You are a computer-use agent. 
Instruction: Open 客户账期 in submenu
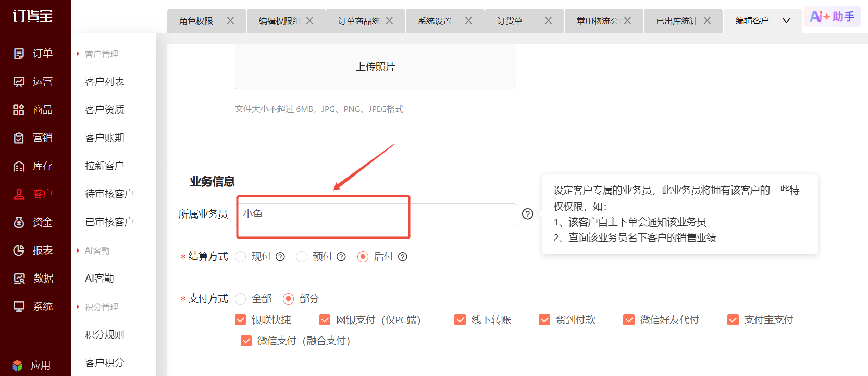click(105, 138)
